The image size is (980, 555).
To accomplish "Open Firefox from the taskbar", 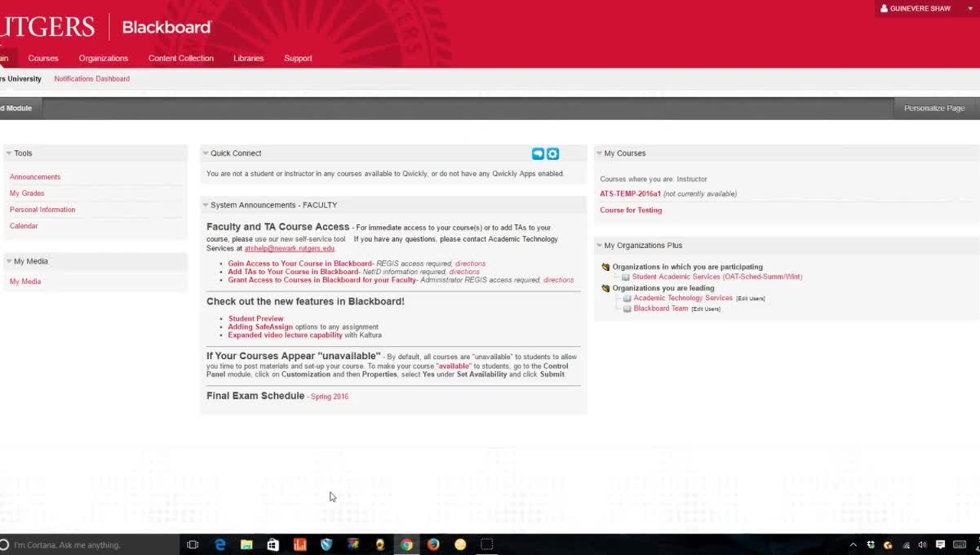I will [x=433, y=545].
